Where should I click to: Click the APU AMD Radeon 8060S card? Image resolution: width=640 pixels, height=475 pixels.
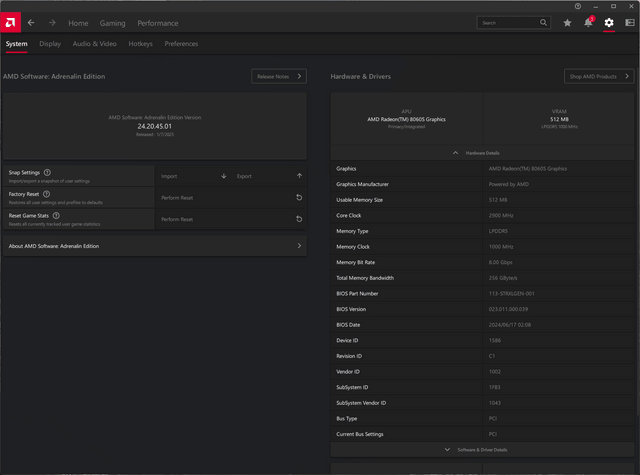point(407,119)
